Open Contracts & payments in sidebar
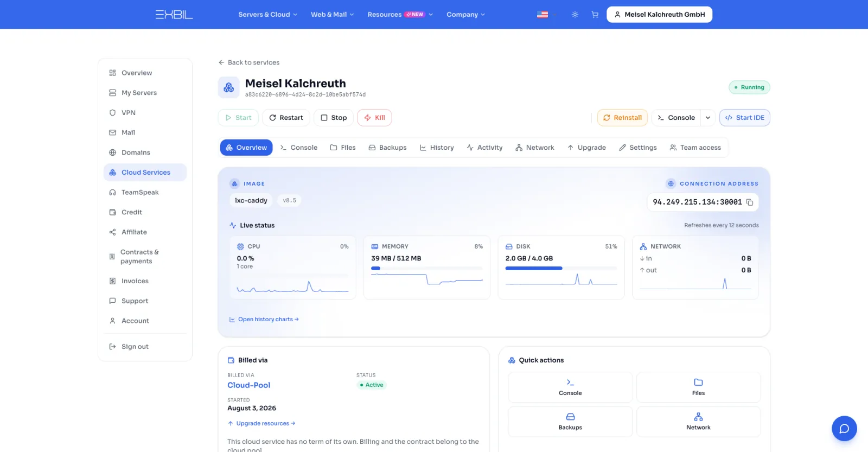The image size is (868, 452). point(145,257)
